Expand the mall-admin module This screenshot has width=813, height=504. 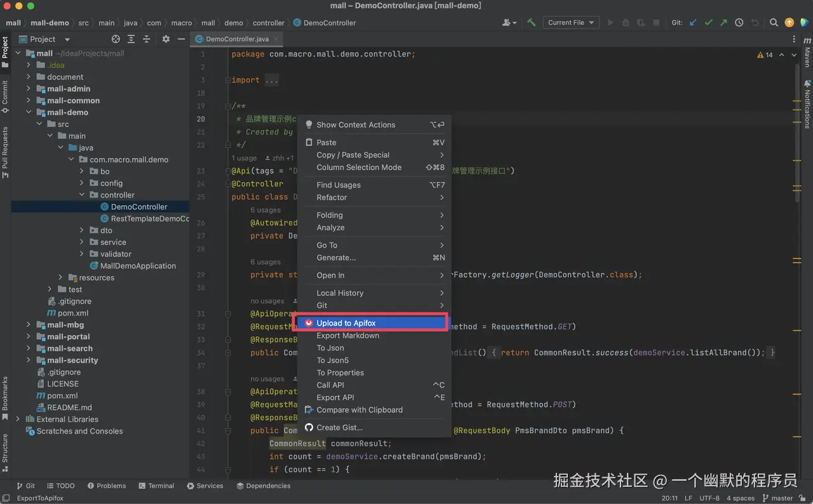pos(29,89)
